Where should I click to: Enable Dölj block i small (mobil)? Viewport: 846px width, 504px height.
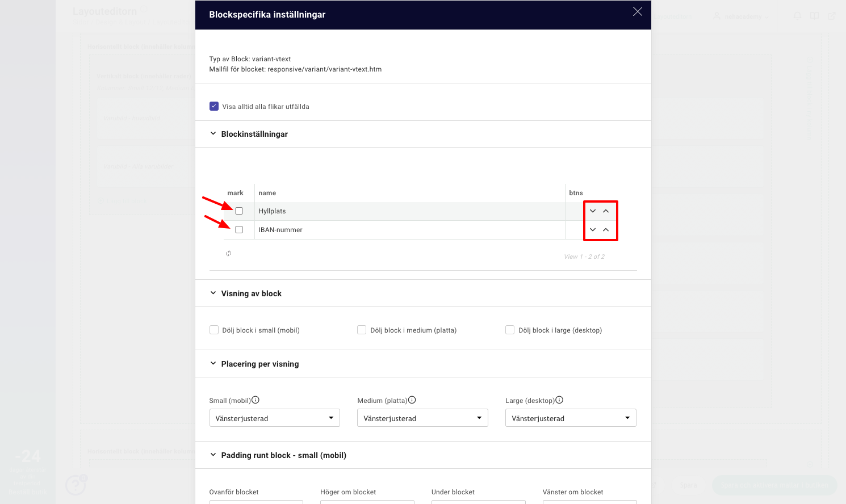[x=214, y=330]
